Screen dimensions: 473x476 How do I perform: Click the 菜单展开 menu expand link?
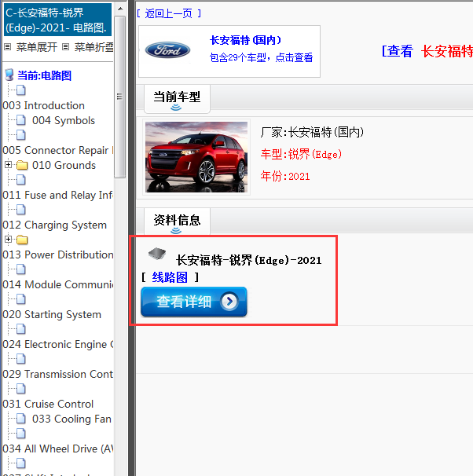(x=37, y=47)
